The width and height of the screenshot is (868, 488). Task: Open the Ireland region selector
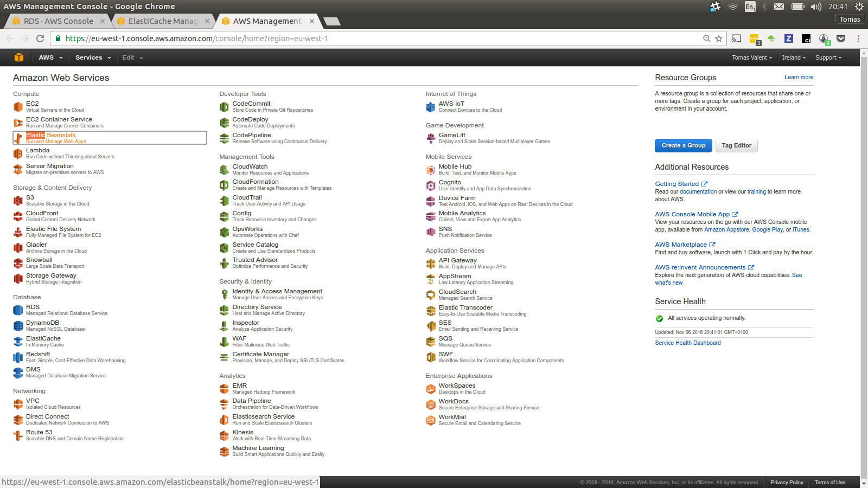[794, 57]
